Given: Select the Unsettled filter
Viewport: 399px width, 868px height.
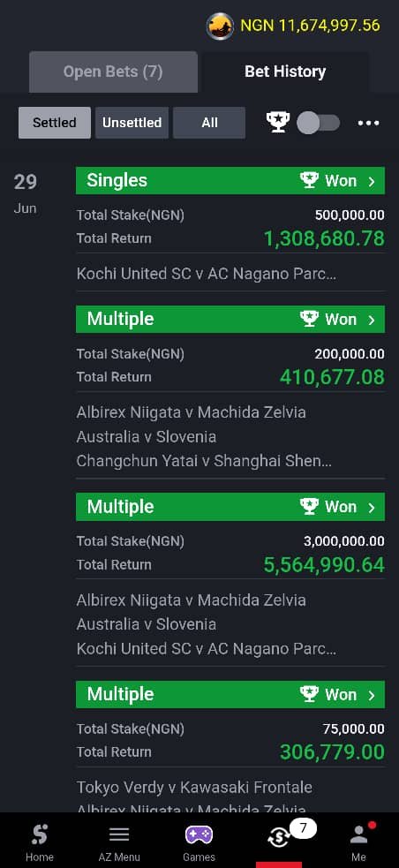Looking at the screenshot, I should [x=132, y=123].
